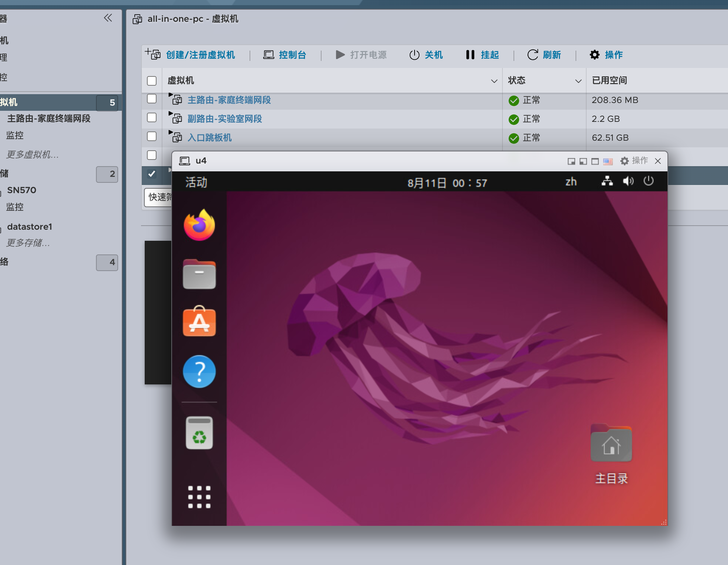Select the 虚拟机 navigator item with badge 5
The width and height of the screenshot is (728, 565).
(x=61, y=102)
